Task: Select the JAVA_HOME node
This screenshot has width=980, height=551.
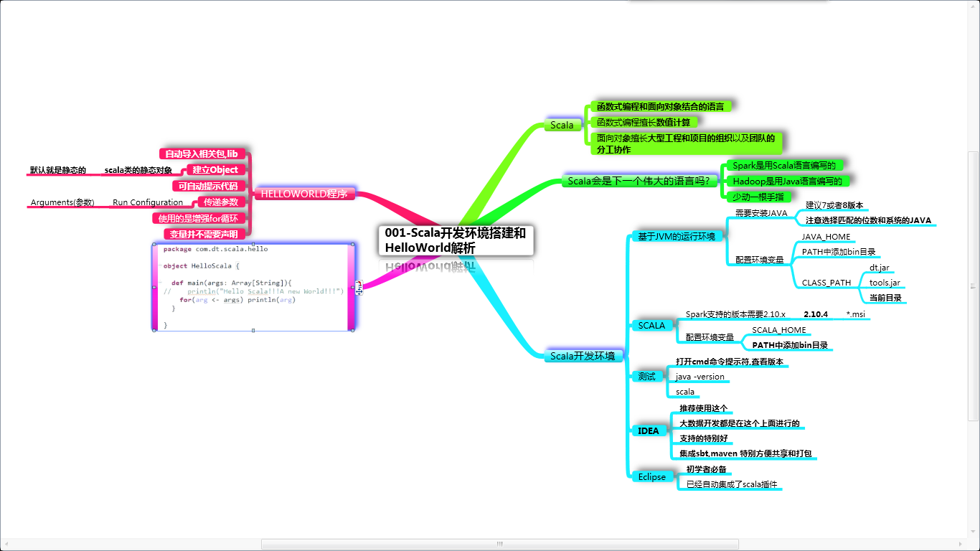Action: click(826, 237)
